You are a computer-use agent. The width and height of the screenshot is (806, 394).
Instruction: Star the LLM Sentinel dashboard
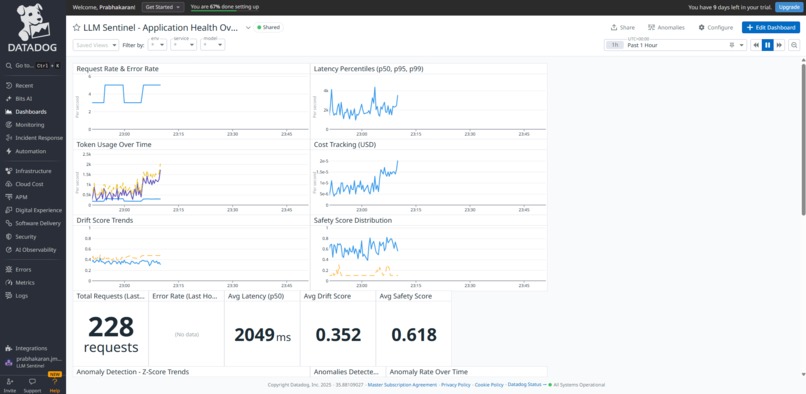[x=77, y=28]
